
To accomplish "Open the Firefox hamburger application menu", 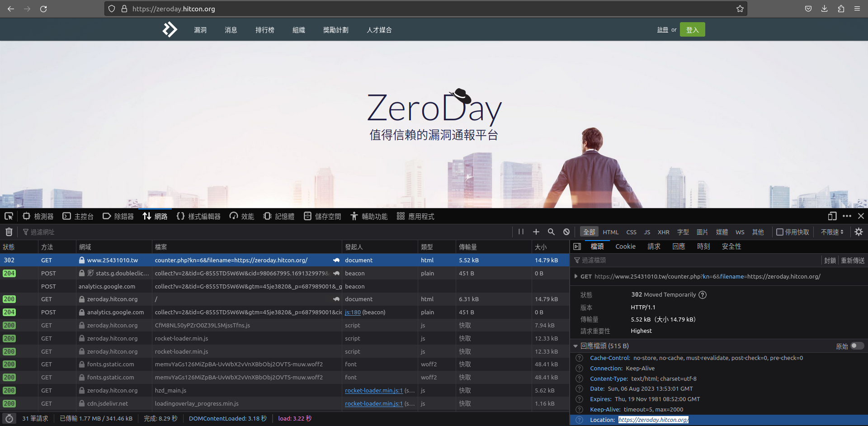I will (x=857, y=9).
